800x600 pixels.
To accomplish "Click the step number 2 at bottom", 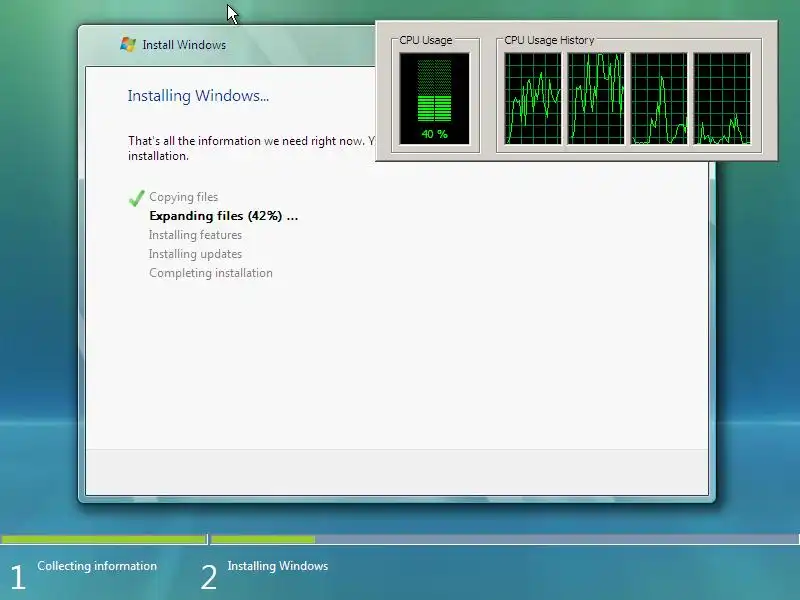I will (x=209, y=578).
